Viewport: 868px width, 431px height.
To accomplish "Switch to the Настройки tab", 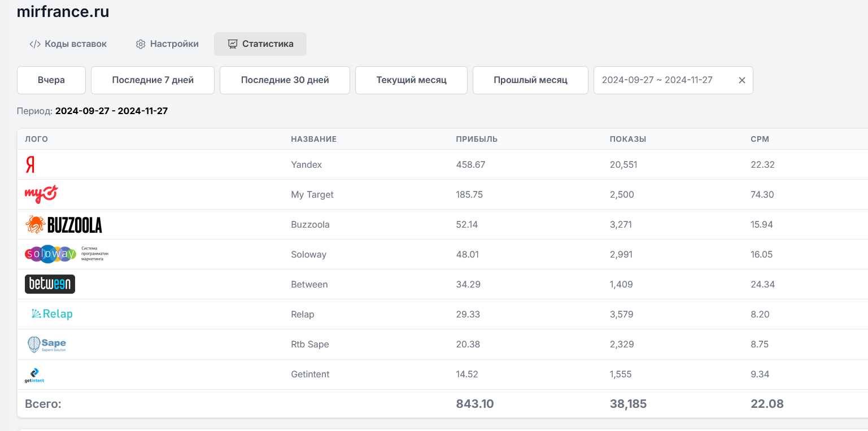I will 167,44.
